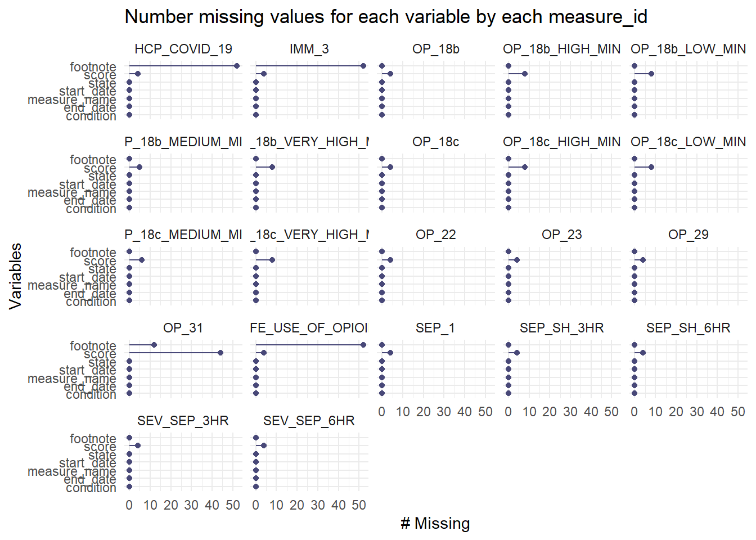Viewport: 756px width, 540px height.
Task: Click the SEP_1 panel title
Action: [435, 328]
